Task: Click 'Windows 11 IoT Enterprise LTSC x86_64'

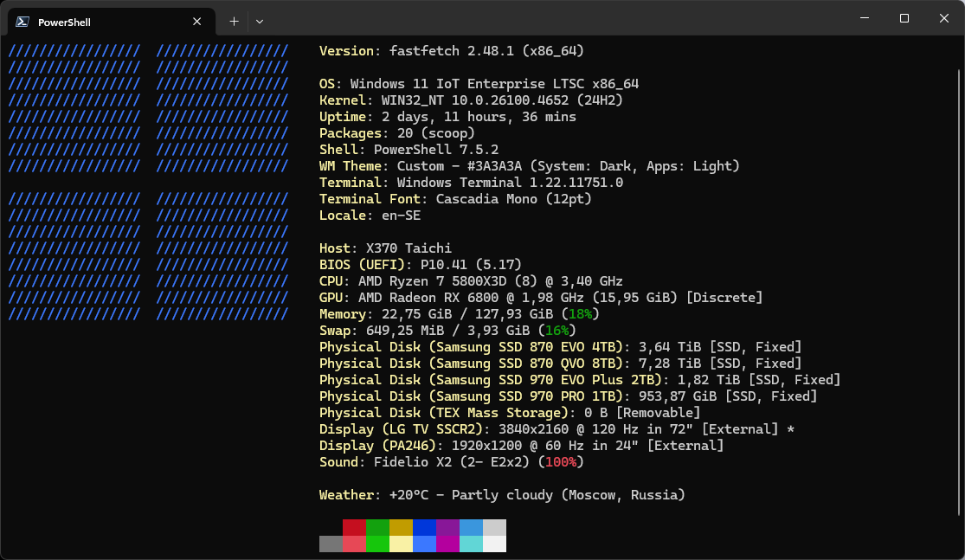Action: [494, 84]
